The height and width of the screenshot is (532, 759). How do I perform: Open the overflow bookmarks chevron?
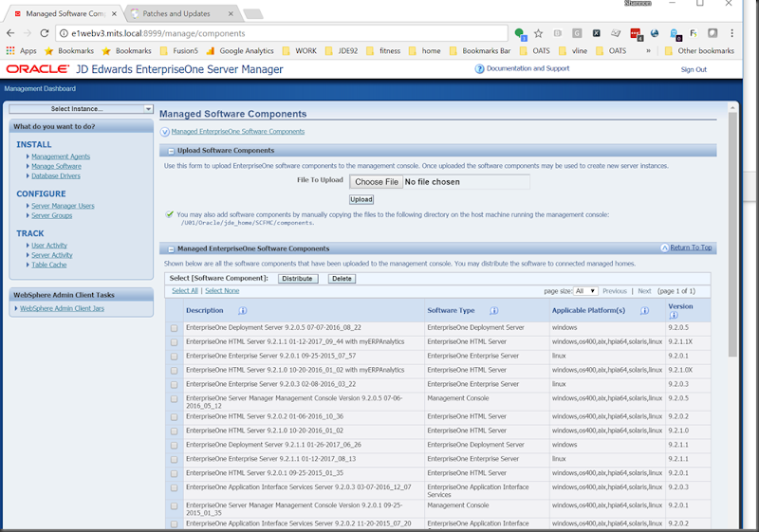pos(648,51)
